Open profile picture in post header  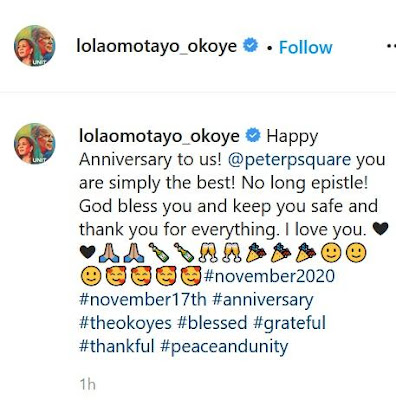tap(35, 46)
